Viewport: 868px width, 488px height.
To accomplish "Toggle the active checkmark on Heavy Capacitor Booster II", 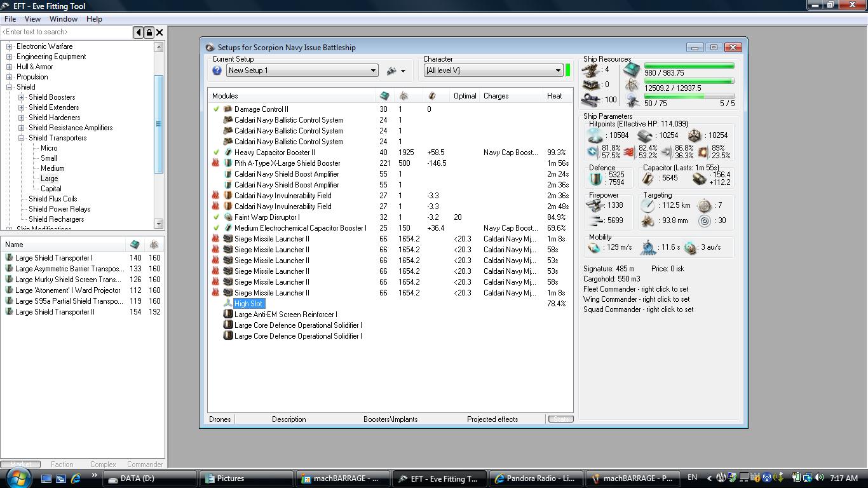I will click(216, 152).
